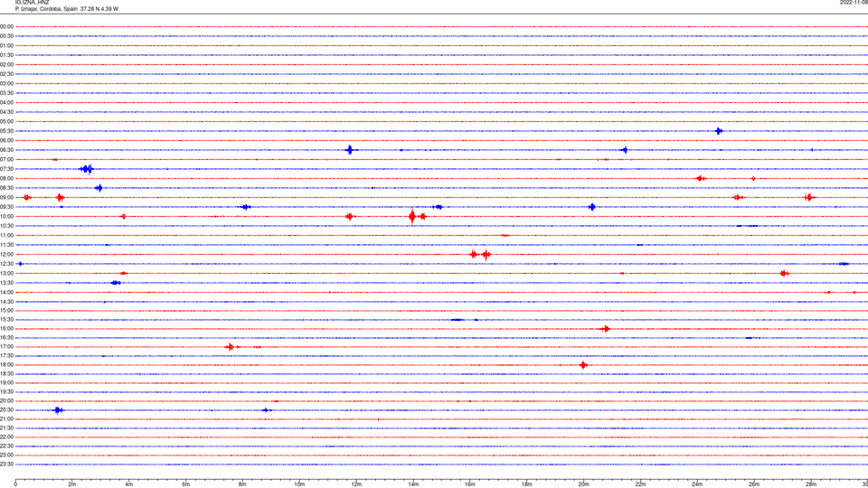Image resolution: width=868 pixels, height=488 pixels.
Task: Click the 09:00 trace burst near 1.5m
Action: (61, 198)
